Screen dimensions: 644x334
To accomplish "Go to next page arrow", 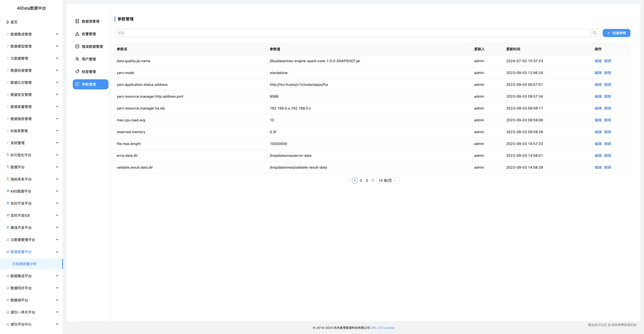I will point(373,180).
